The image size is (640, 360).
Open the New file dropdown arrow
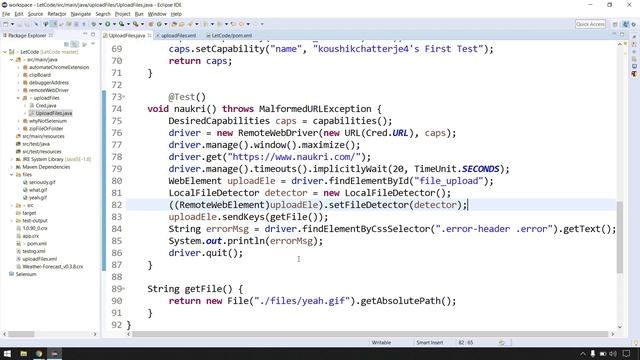12,24
